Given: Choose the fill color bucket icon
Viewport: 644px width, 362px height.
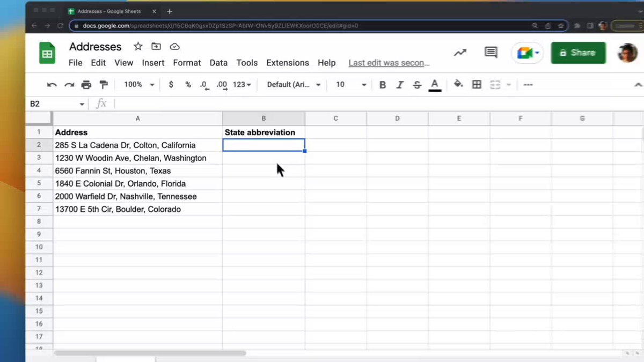Looking at the screenshot, I should 458,84.
